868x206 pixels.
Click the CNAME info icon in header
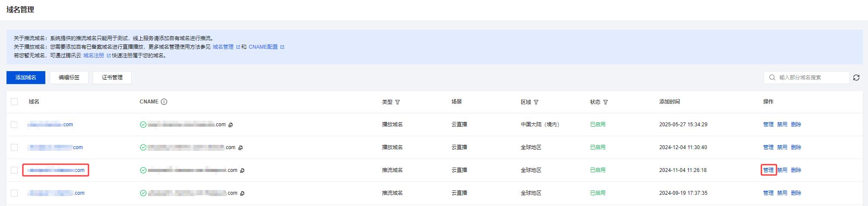coord(164,102)
